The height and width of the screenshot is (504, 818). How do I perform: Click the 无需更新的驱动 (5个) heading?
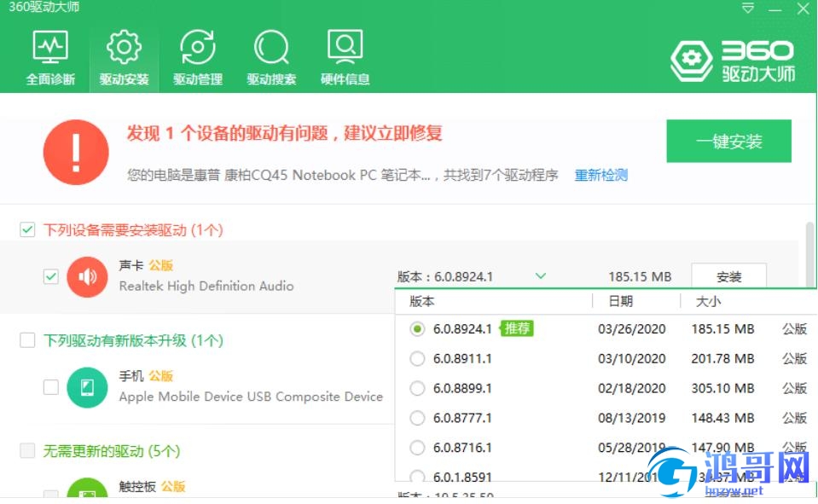(112, 451)
